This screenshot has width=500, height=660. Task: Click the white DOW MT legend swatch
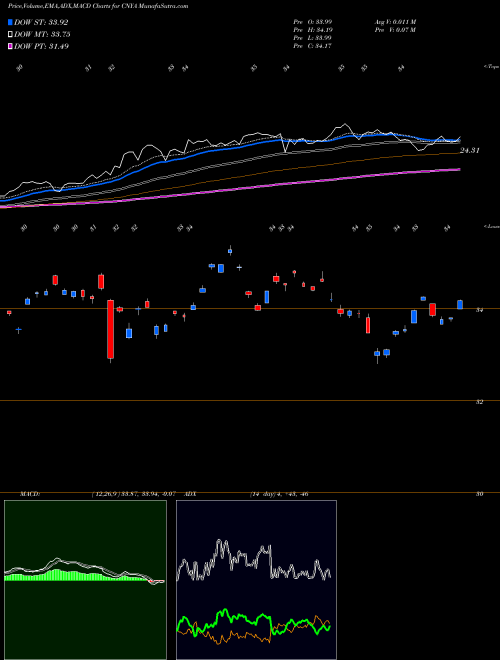click(11, 35)
